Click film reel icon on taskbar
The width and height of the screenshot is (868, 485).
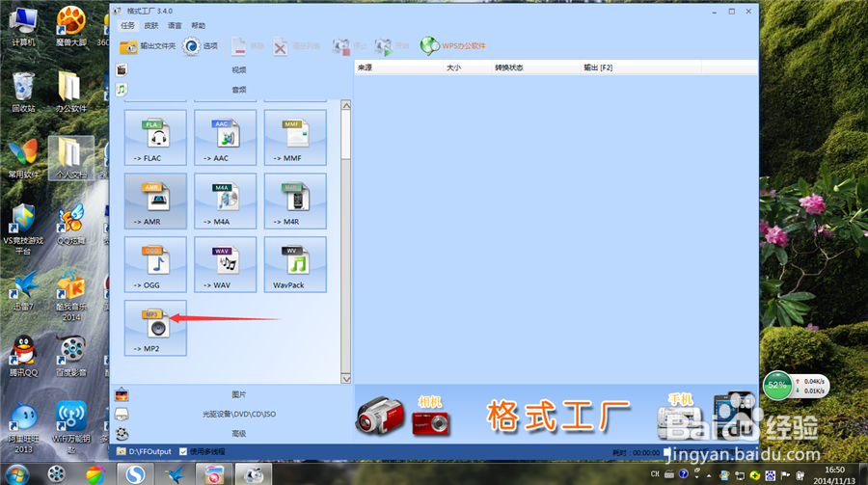pyautogui.click(x=57, y=474)
